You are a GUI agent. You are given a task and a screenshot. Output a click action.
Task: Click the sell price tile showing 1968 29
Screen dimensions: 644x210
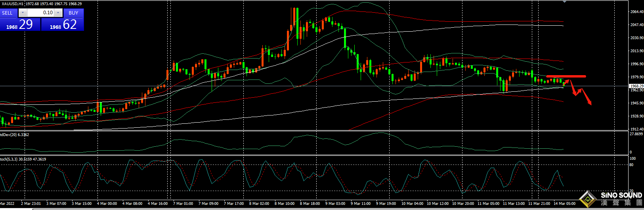coord(20,25)
